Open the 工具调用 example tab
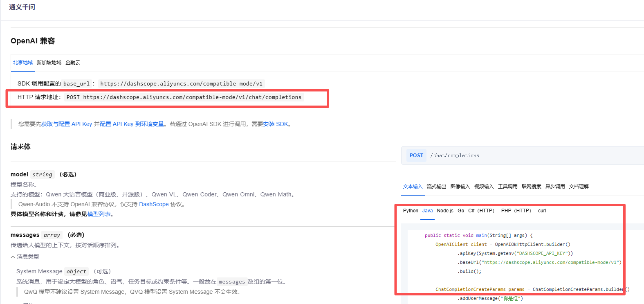 (507, 187)
